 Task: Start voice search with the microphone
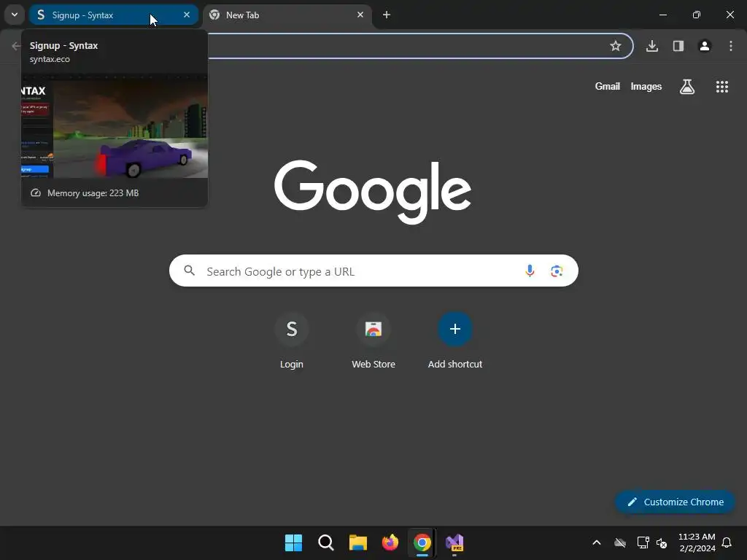pos(530,271)
